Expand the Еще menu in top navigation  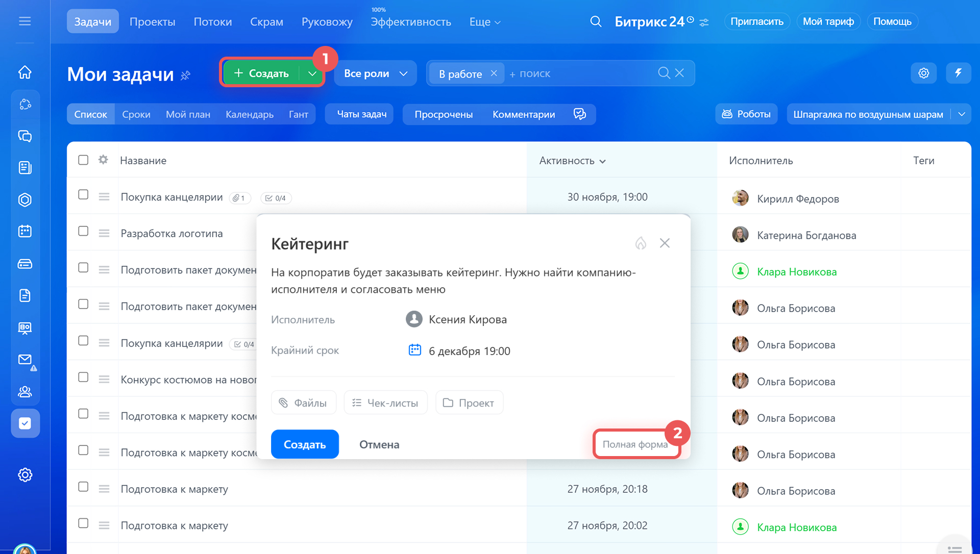click(484, 22)
